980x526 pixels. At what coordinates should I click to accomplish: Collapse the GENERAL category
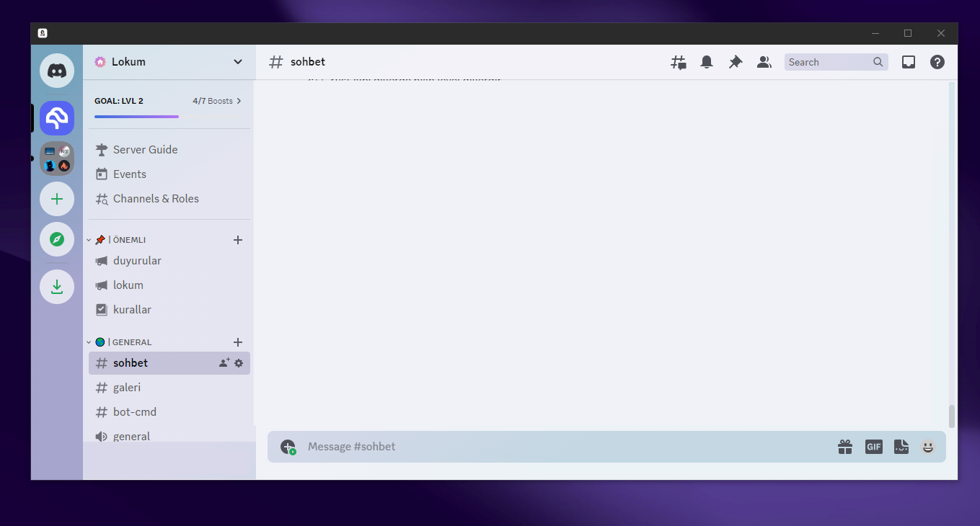120,342
